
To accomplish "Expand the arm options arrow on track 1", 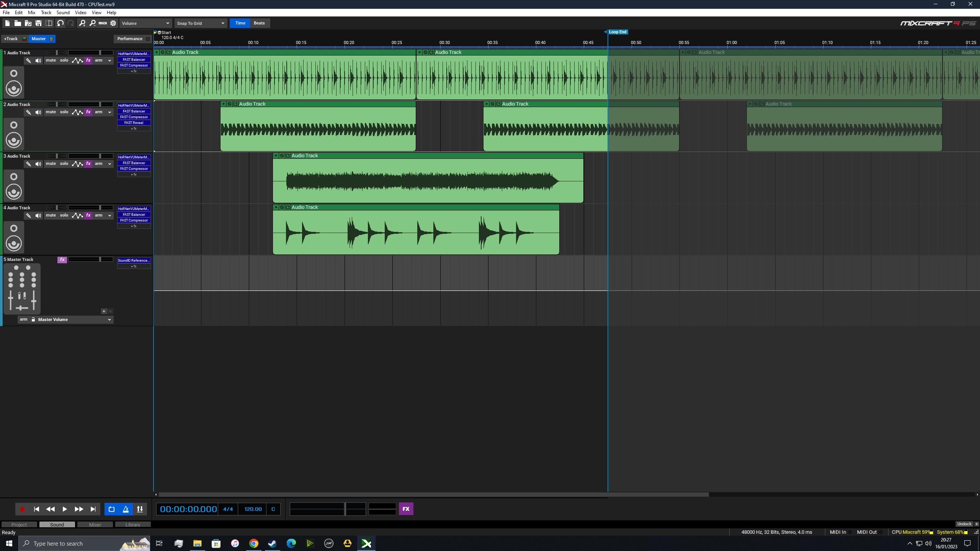I will click(109, 60).
